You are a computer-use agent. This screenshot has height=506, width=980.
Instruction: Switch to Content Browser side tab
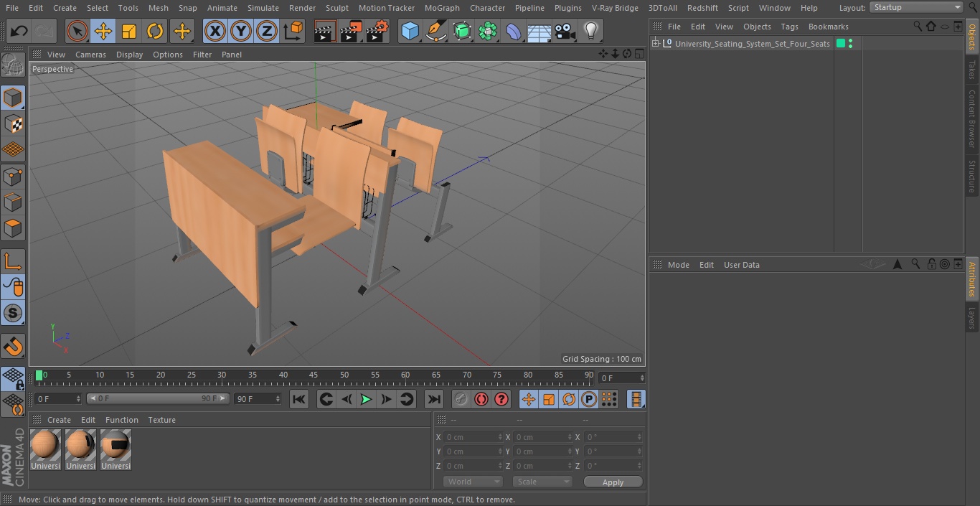tap(972, 118)
